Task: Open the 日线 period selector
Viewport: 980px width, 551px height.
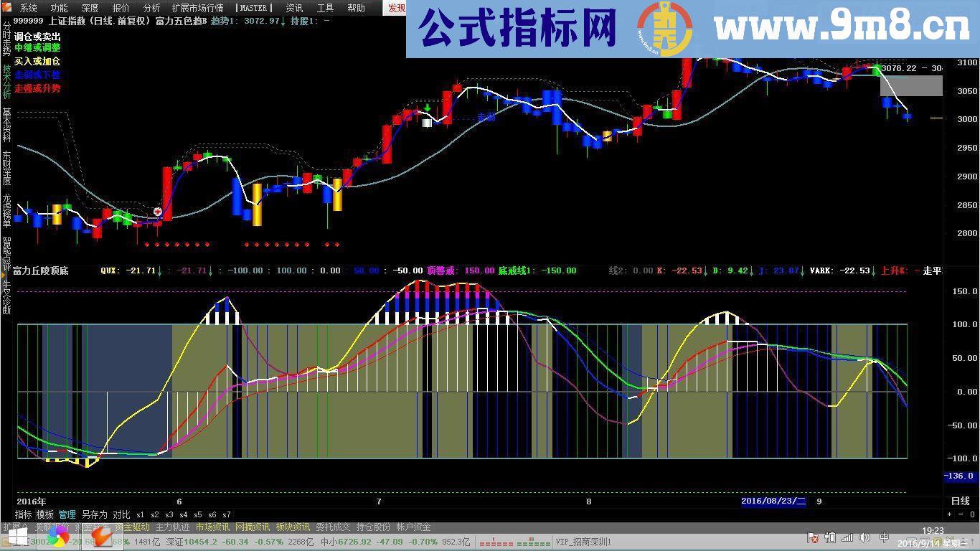Action: pyautogui.click(x=959, y=501)
